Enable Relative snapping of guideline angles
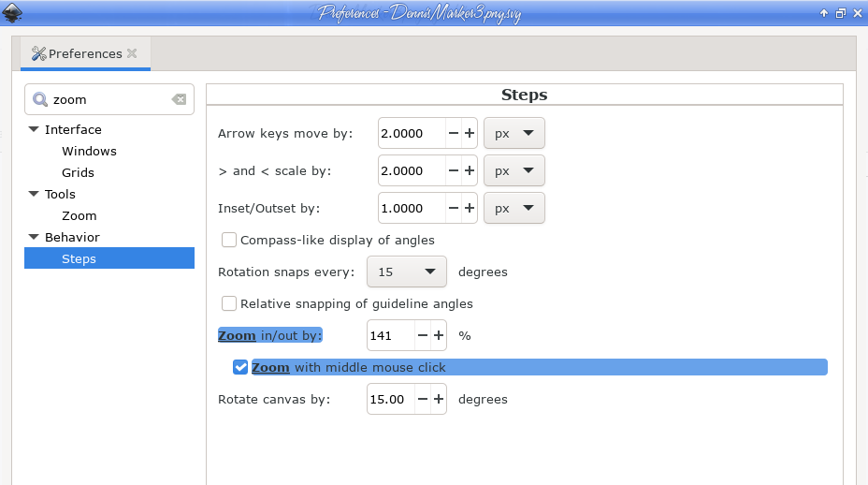Viewport: 868px width, 485px height. pyautogui.click(x=228, y=303)
